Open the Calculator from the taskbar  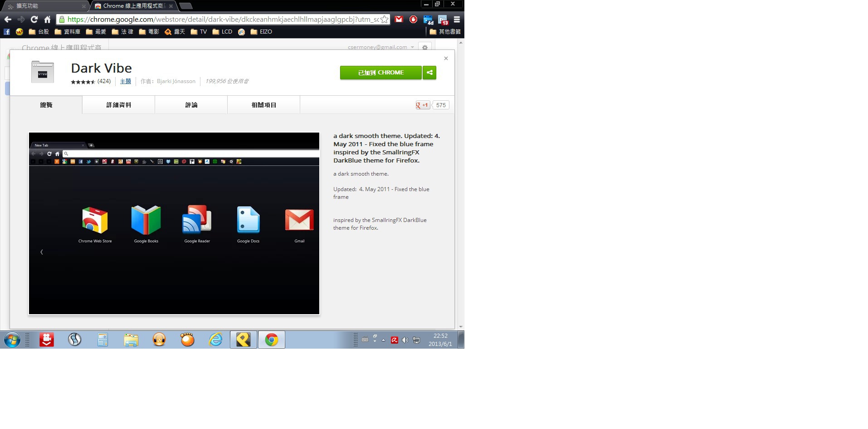(102, 340)
